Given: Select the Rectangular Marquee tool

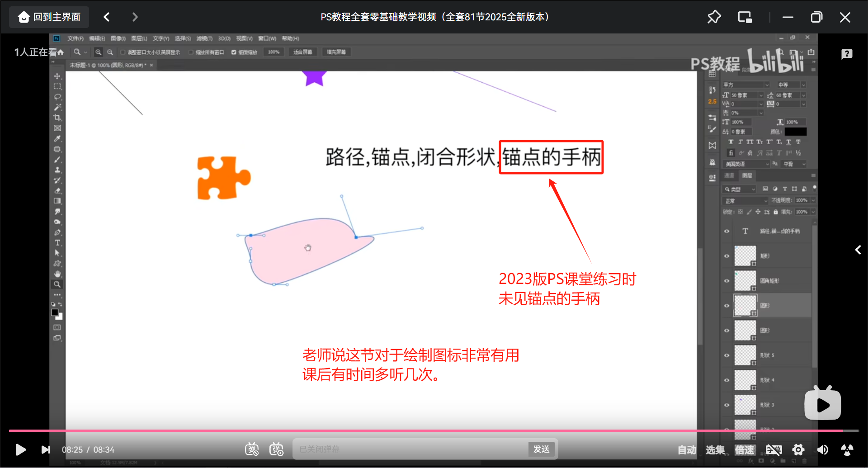Looking at the screenshot, I should pos(57,86).
